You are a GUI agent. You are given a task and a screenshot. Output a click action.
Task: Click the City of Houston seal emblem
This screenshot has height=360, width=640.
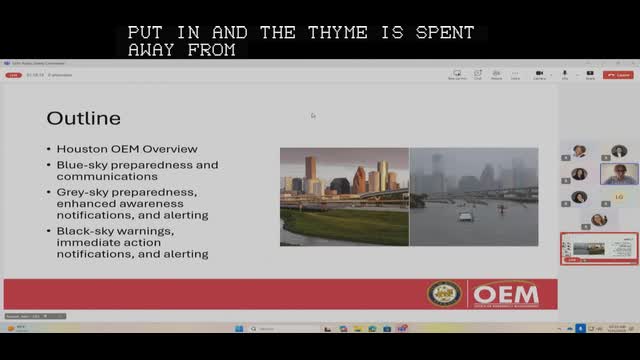(x=444, y=293)
